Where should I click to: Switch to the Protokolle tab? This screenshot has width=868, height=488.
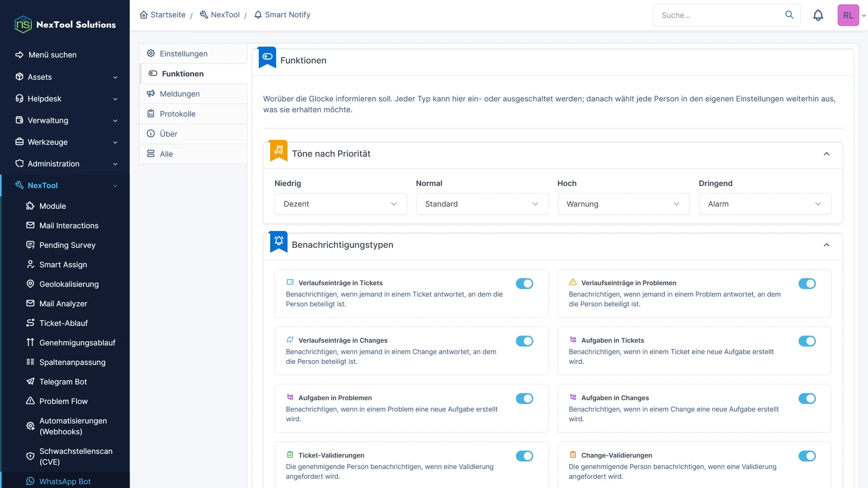(193, 114)
